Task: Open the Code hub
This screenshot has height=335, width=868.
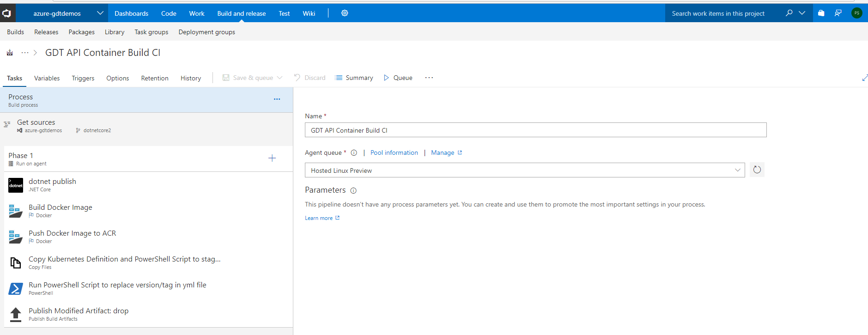Action: click(x=169, y=13)
